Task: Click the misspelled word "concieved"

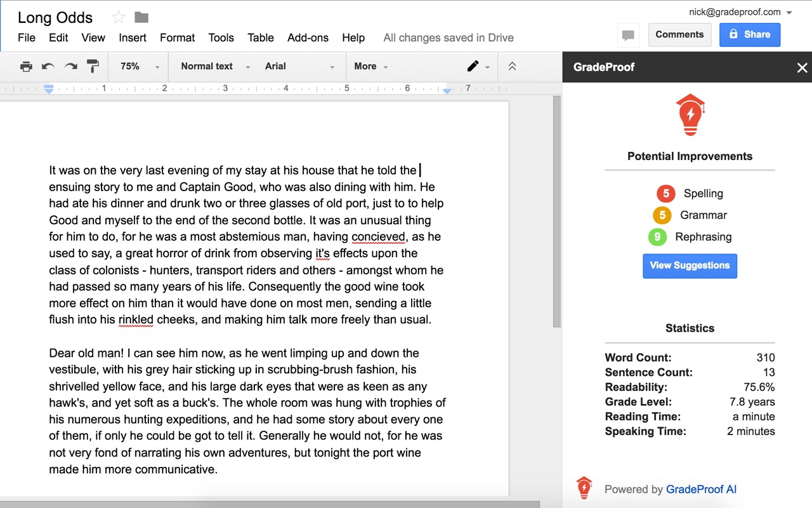Action: click(x=378, y=237)
